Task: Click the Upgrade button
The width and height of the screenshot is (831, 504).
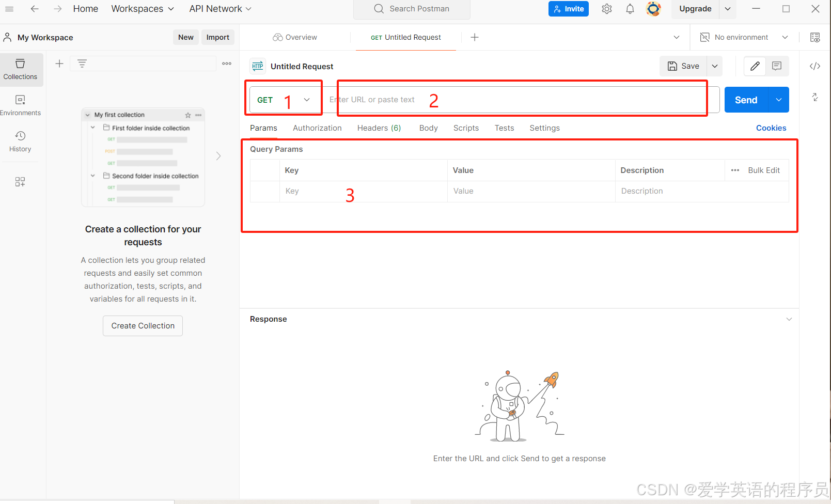Action: click(695, 9)
